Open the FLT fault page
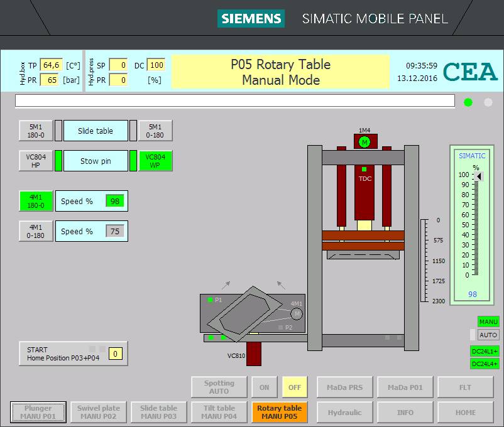This screenshot has width=504, height=427. coord(466,387)
